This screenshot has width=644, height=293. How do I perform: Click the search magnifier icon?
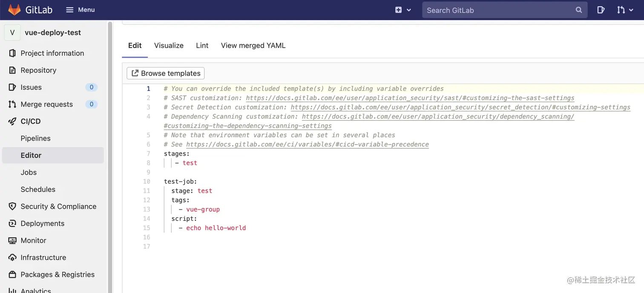point(578,10)
